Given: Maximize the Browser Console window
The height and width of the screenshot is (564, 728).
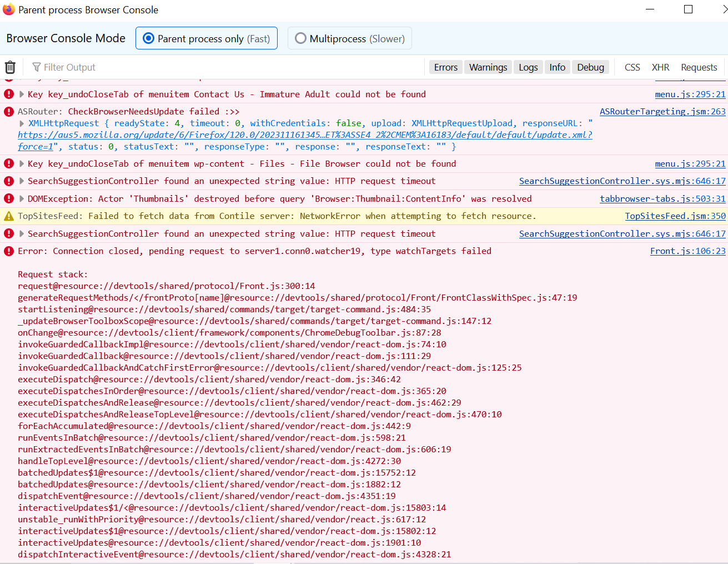Looking at the screenshot, I should tap(688, 9).
